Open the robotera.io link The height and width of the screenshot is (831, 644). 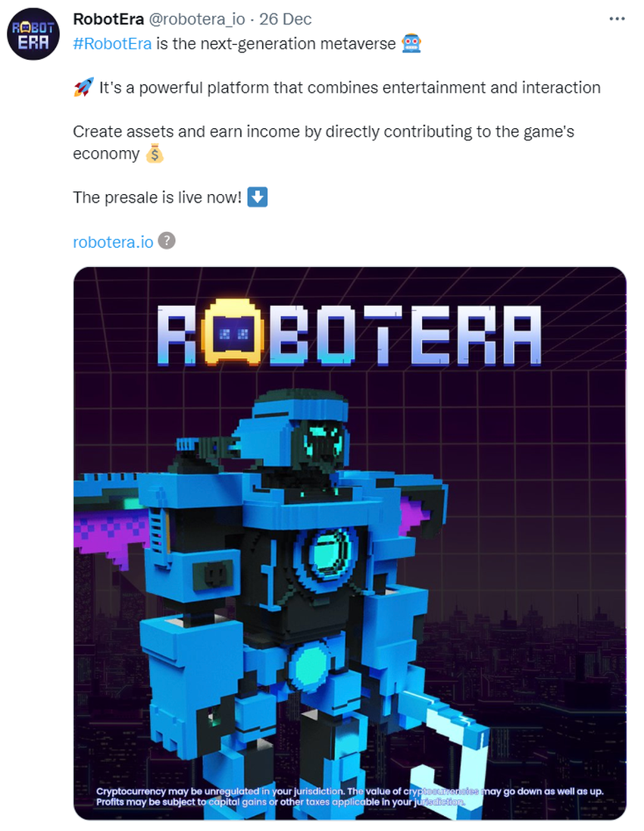pos(113,242)
